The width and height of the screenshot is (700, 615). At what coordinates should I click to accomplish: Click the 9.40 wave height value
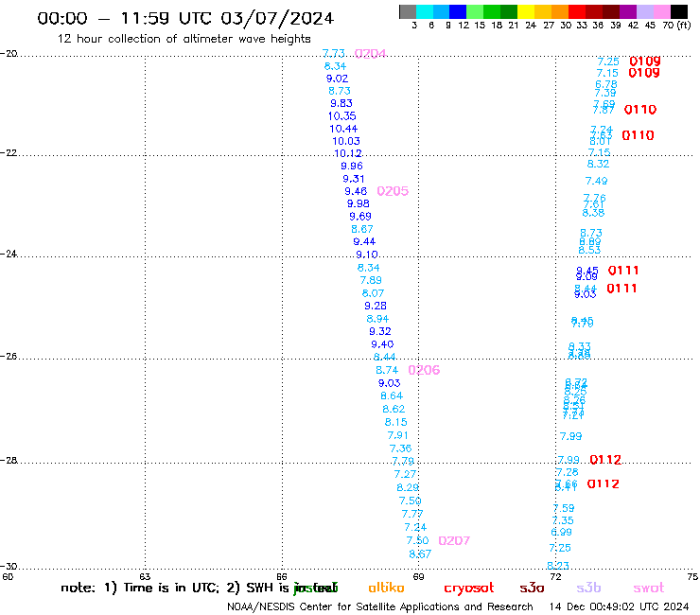382,344
